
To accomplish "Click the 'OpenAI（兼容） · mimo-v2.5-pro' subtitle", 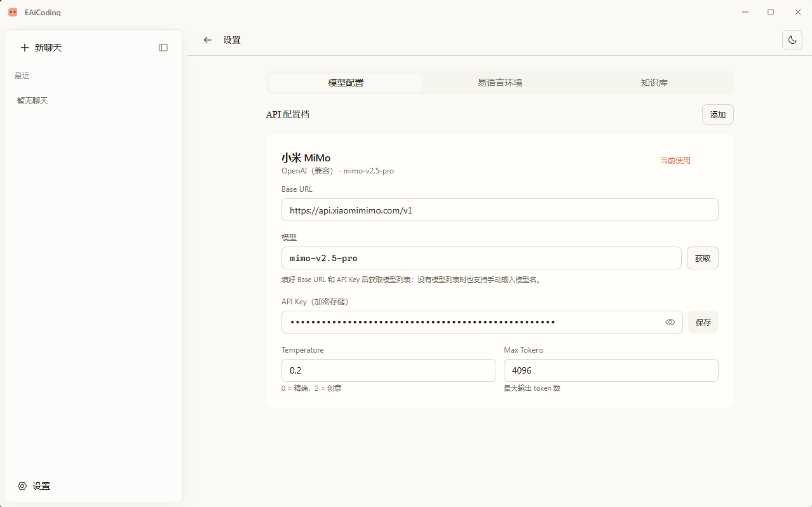I will coord(337,171).
